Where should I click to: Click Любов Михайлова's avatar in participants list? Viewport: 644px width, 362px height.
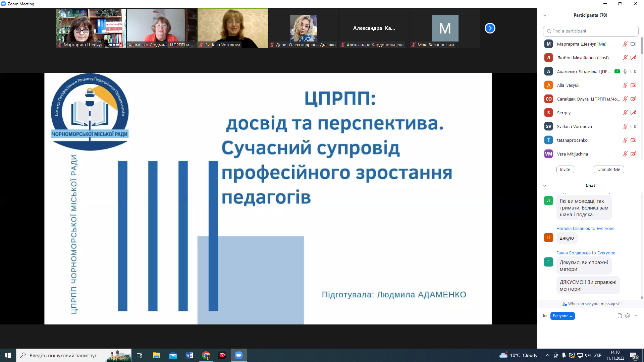click(549, 58)
